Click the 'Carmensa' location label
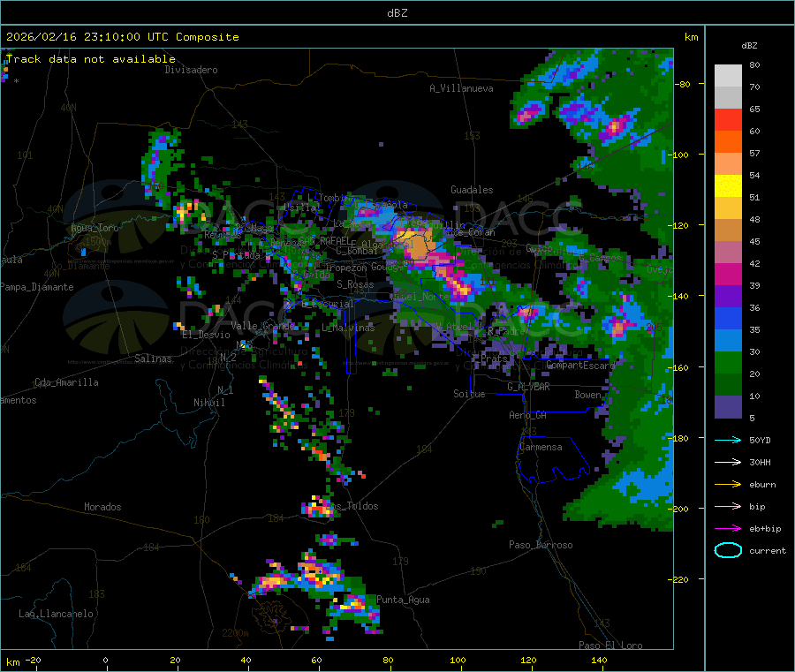The image size is (795, 672). click(541, 447)
